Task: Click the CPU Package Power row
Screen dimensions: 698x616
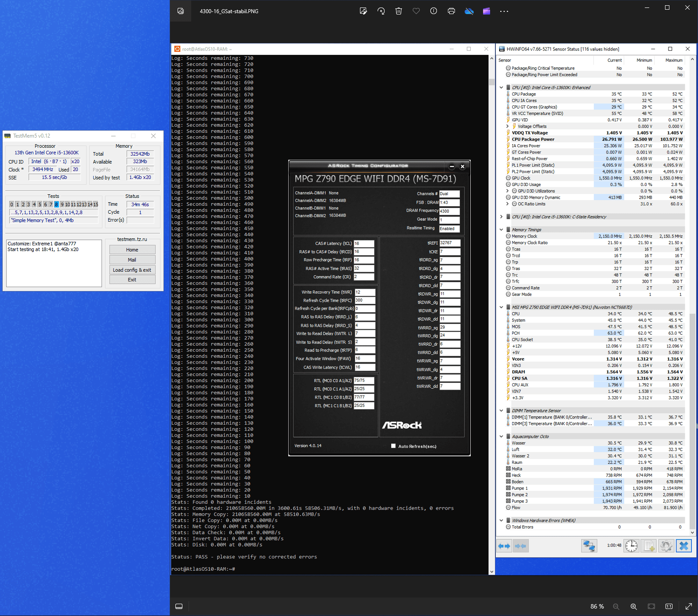Action: coord(595,139)
